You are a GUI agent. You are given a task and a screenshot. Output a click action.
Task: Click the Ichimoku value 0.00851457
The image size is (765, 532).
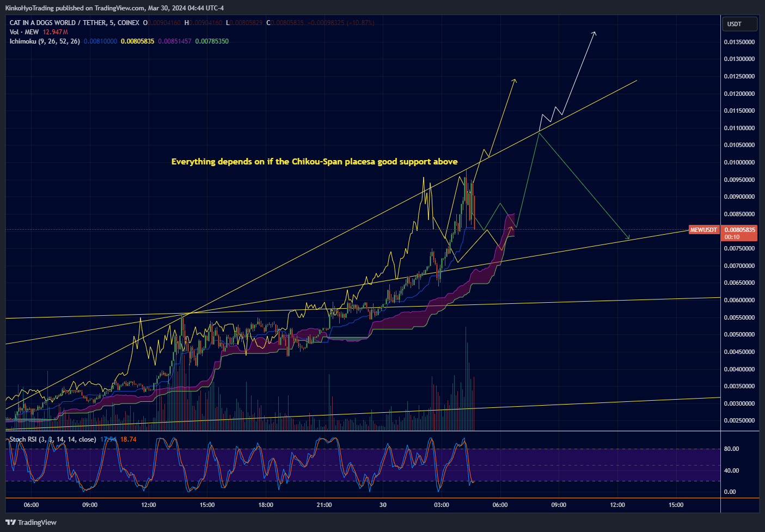click(175, 41)
